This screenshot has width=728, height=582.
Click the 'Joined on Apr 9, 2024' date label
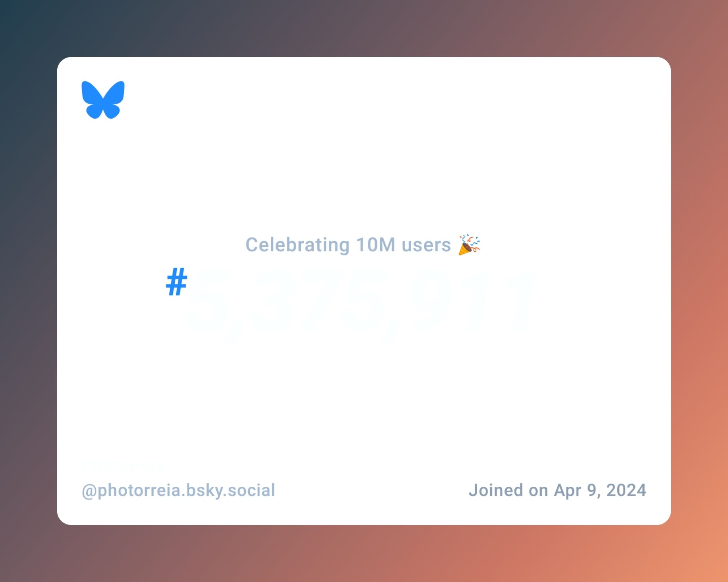[557, 490]
